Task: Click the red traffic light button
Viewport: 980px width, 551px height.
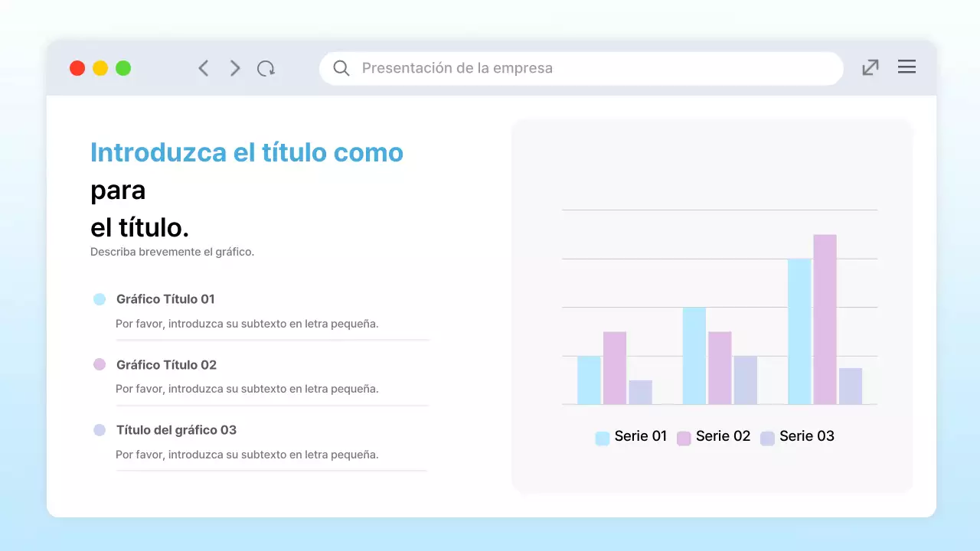Action: point(77,67)
